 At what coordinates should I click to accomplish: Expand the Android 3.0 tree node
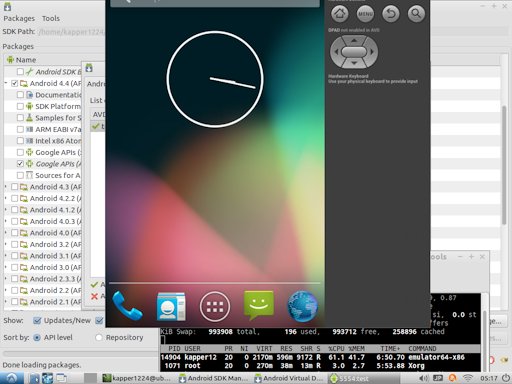(x=6, y=267)
